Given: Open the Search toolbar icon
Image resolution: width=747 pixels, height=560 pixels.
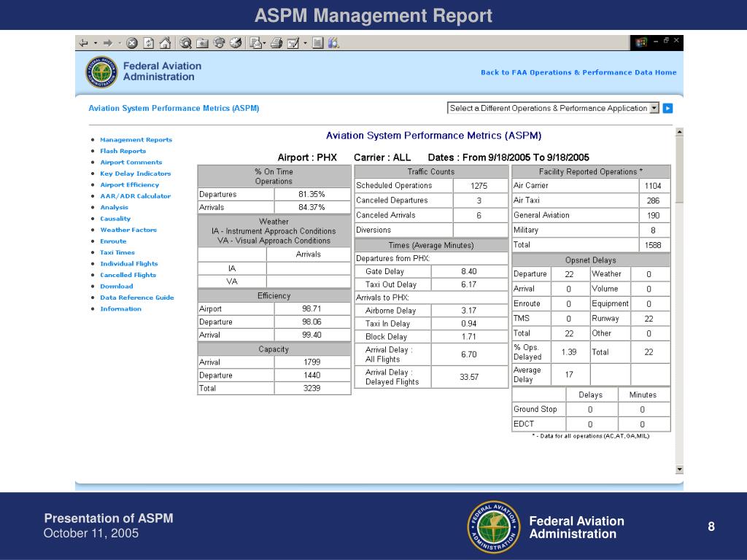Looking at the screenshot, I should (186, 43).
